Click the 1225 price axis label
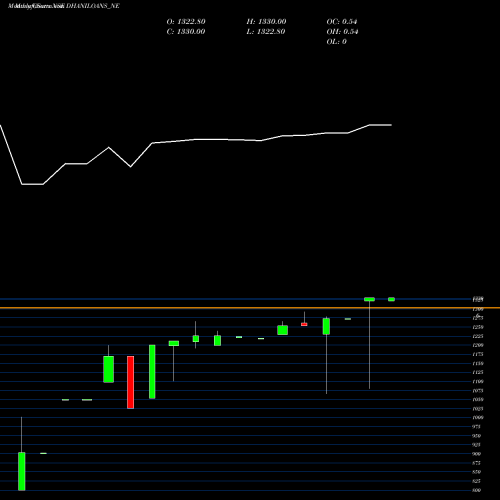Image resolution: width=500 pixels, height=500 pixels. [478, 336]
